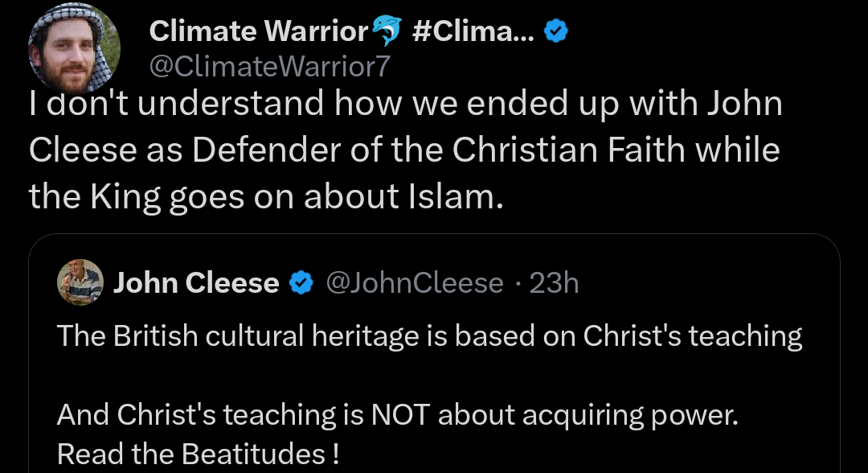
Task: Click the 23h timestamp
Action: 555,283
